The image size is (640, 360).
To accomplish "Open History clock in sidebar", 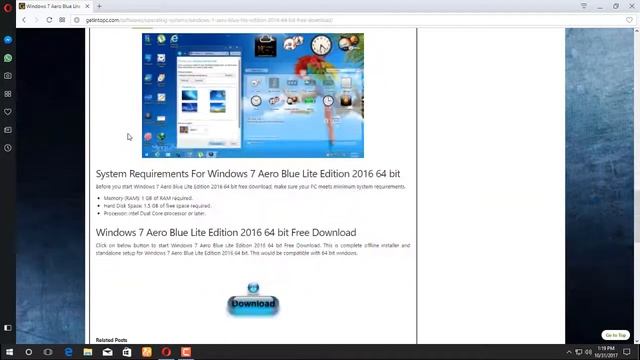I will point(8,148).
